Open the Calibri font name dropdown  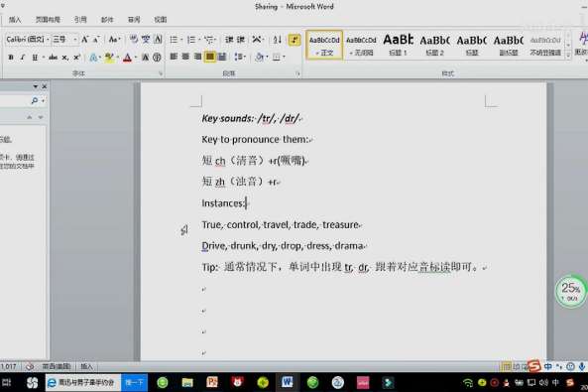(x=28, y=40)
